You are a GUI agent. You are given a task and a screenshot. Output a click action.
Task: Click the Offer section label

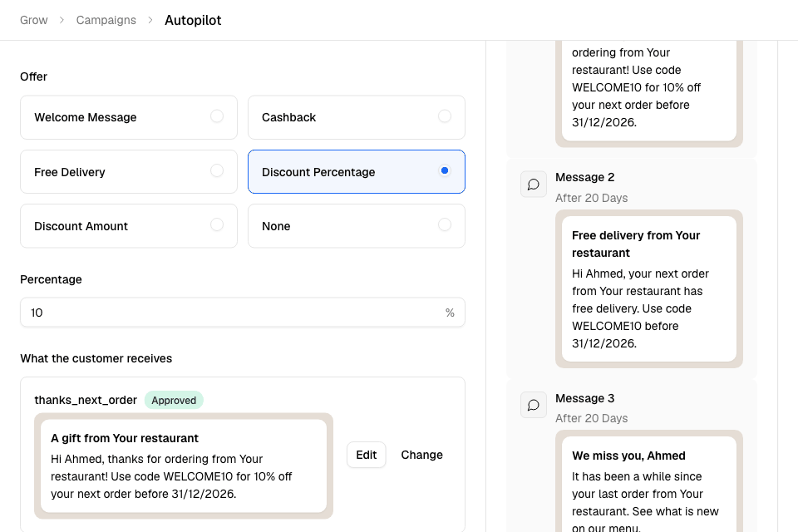[33, 76]
